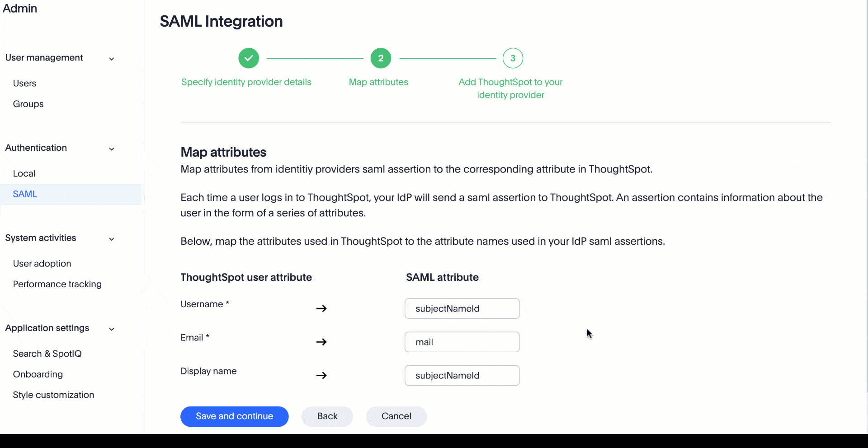
Task: Cancel the SAML attribute mapping
Action: click(396, 416)
